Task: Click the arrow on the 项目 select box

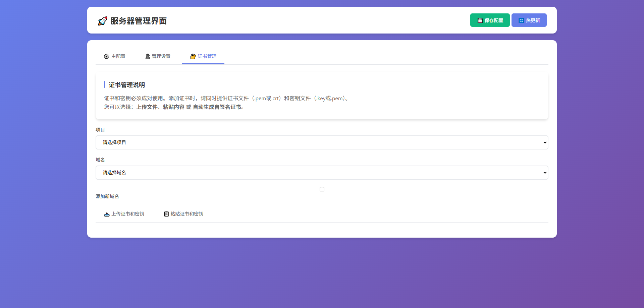Action: (x=545, y=142)
